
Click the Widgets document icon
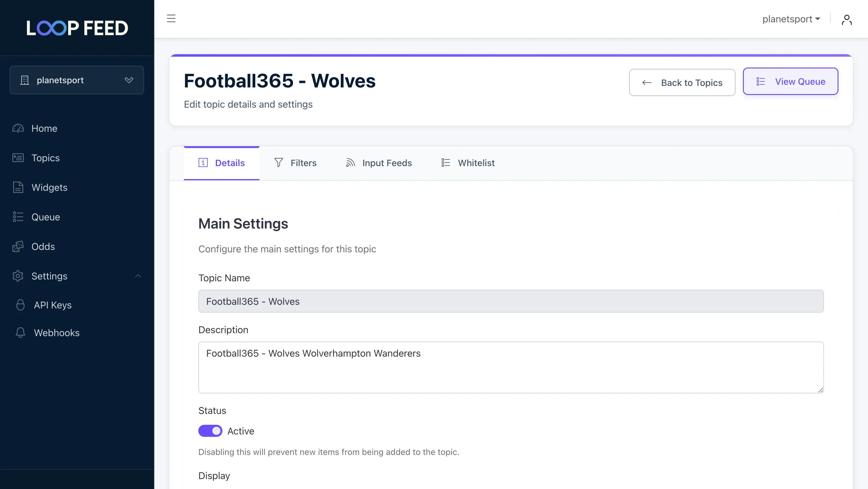(18, 188)
